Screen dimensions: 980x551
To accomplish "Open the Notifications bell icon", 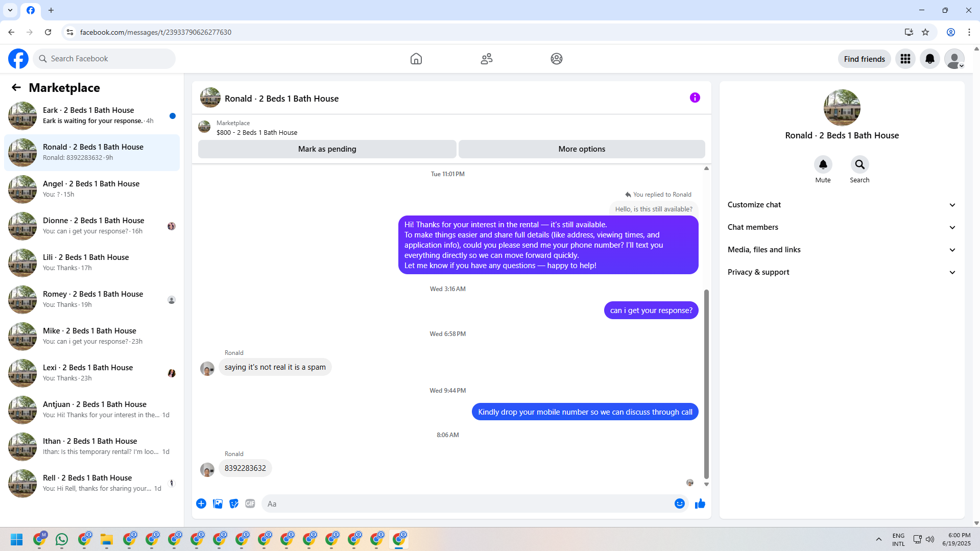I will [930, 59].
